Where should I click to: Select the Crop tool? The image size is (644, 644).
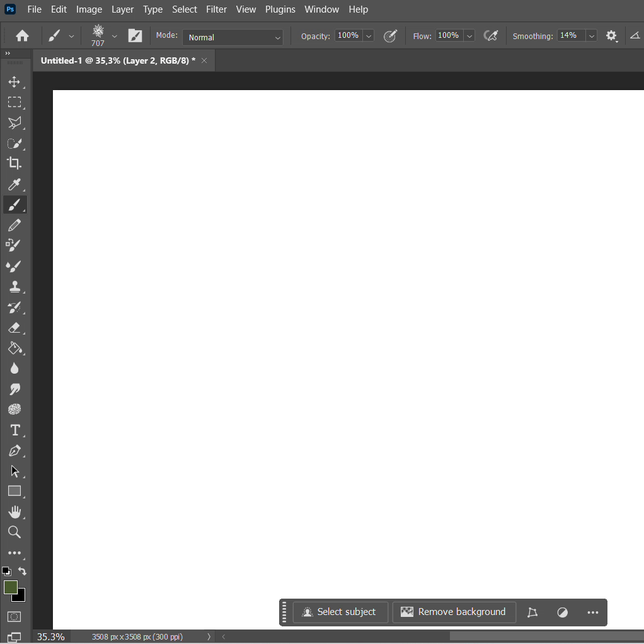point(15,163)
